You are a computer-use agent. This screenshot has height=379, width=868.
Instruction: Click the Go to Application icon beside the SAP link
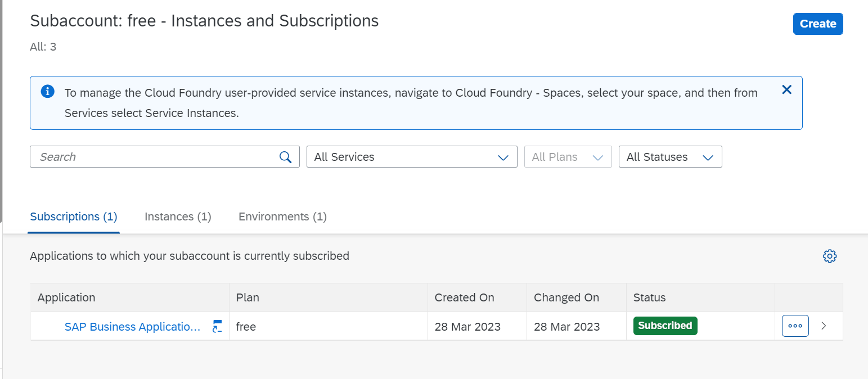point(217,326)
